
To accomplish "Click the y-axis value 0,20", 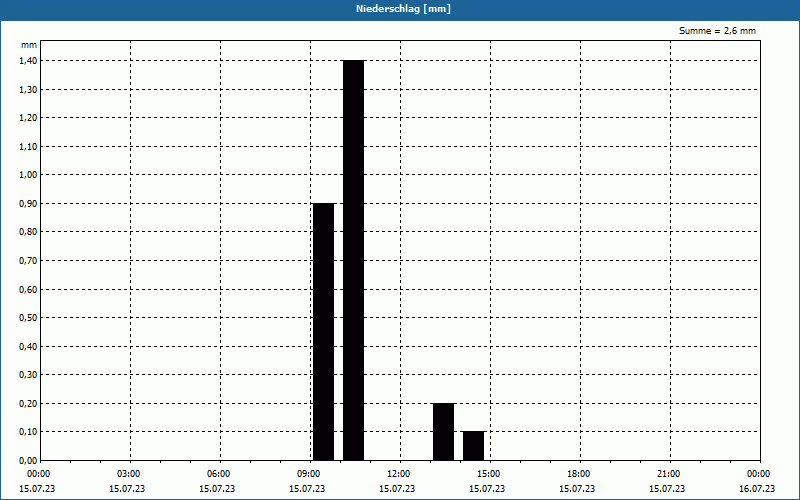I will (x=28, y=404).
